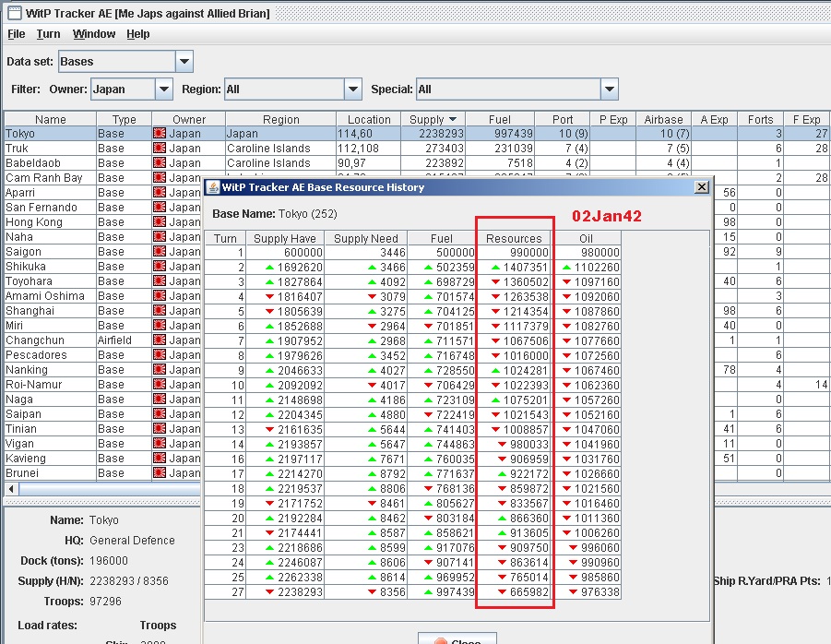The image size is (831, 644).
Task: Click the application icon in main title bar
Action: coord(15,13)
